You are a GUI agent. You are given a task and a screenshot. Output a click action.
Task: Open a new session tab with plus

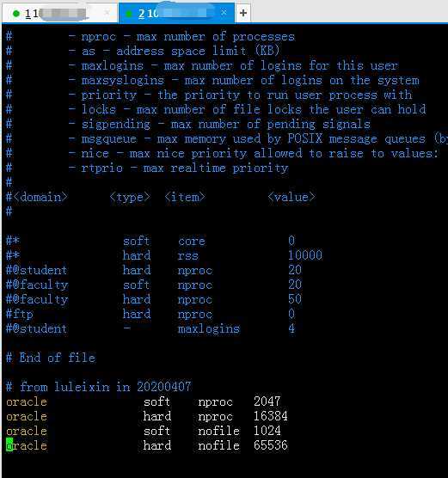tap(243, 13)
